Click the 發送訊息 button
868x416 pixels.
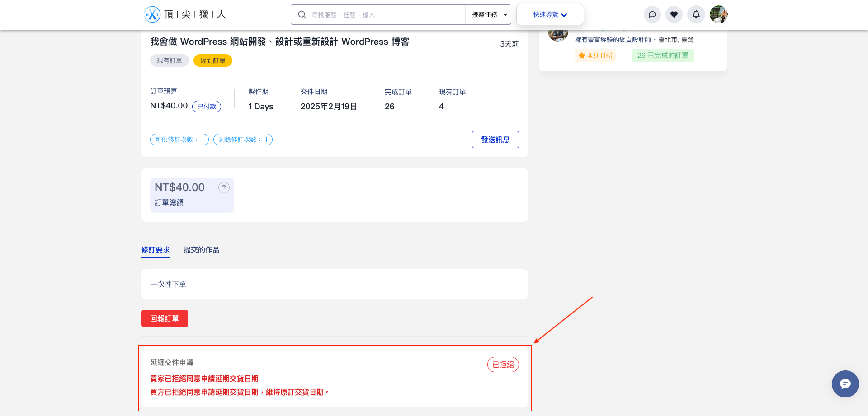[x=495, y=139]
